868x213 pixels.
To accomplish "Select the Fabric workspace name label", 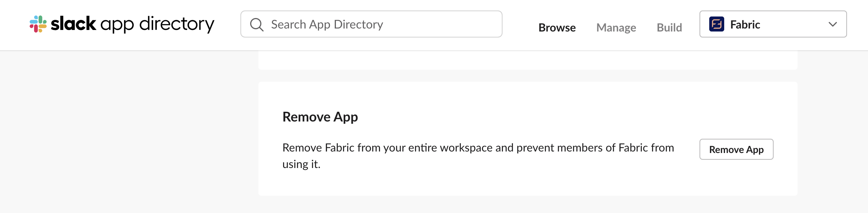I will 745,25.
